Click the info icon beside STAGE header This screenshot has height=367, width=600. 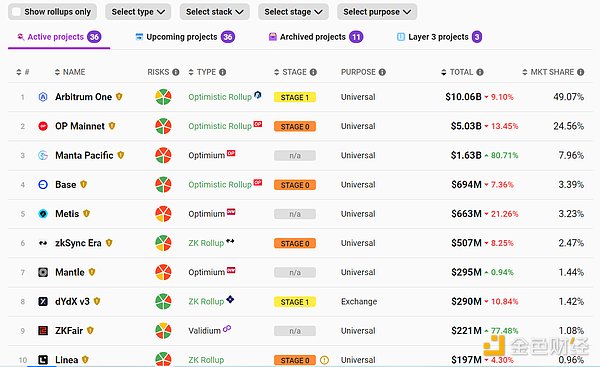click(313, 72)
